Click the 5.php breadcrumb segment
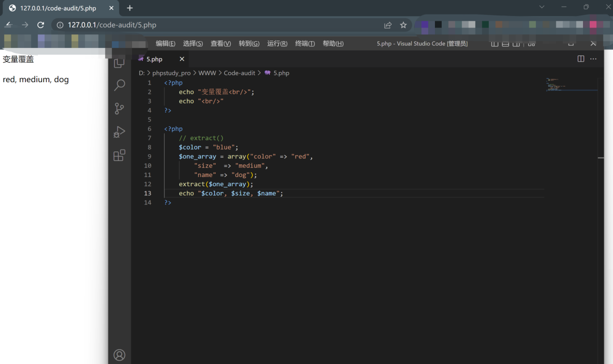The image size is (613, 364). tap(277, 73)
